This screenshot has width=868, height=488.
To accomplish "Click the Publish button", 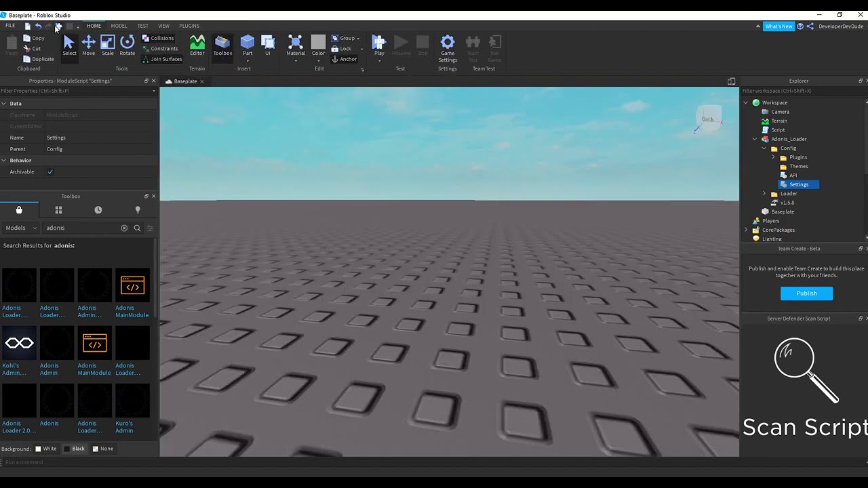I will (x=806, y=293).
